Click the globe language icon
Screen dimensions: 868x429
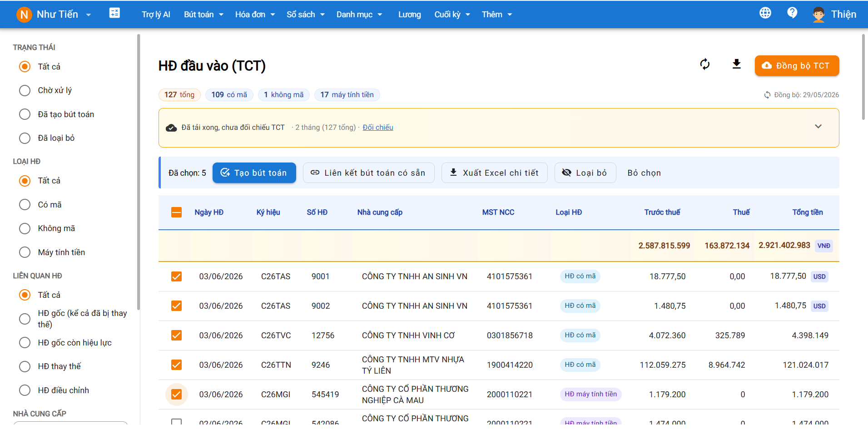click(765, 13)
